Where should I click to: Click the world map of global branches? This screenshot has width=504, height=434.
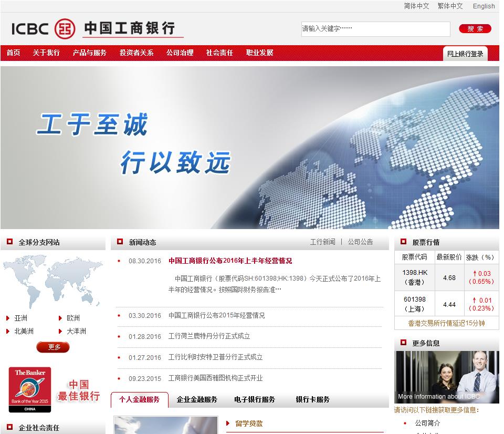(53, 281)
